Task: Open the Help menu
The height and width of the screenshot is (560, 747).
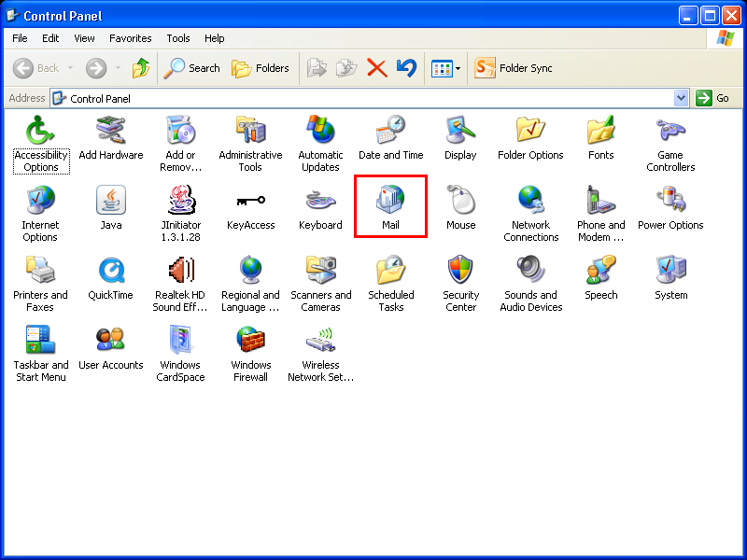Action: (x=215, y=38)
